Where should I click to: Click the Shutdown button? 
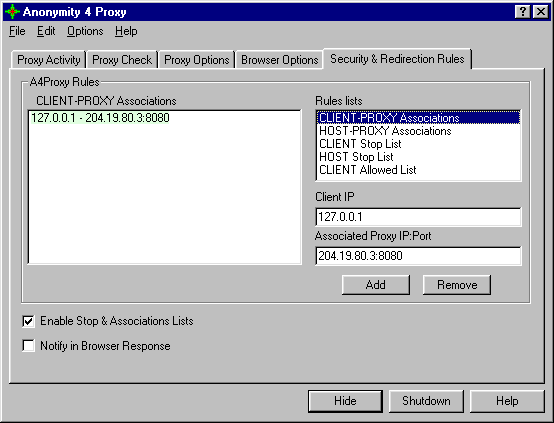(x=426, y=401)
